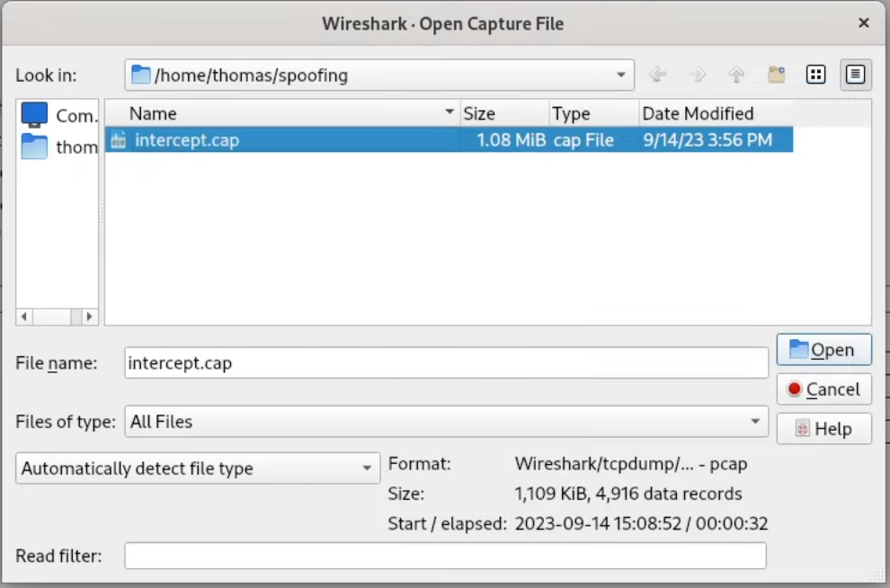Click the Help button
This screenshot has width=890, height=588.
point(823,429)
